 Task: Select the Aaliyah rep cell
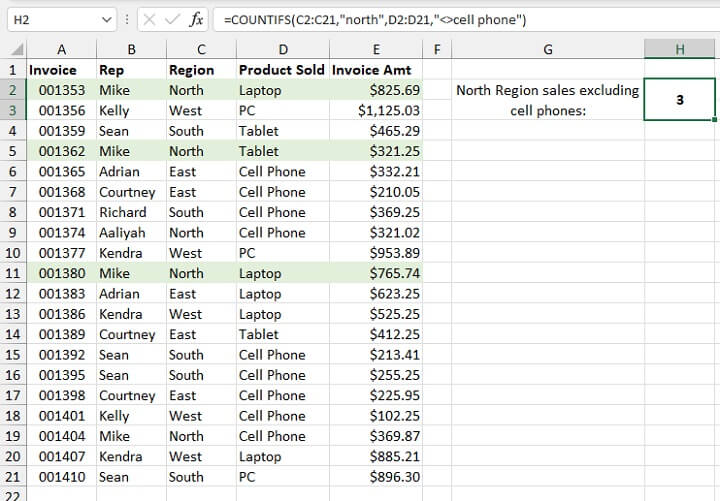(x=130, y=232)
